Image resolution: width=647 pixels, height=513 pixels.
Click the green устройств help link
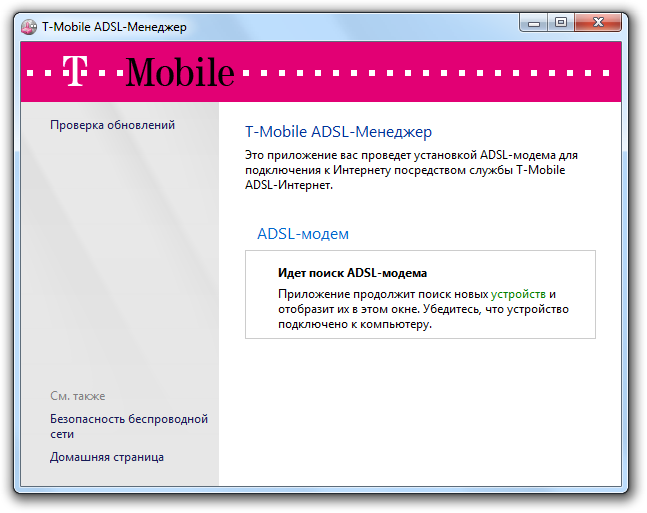[518, 294]
